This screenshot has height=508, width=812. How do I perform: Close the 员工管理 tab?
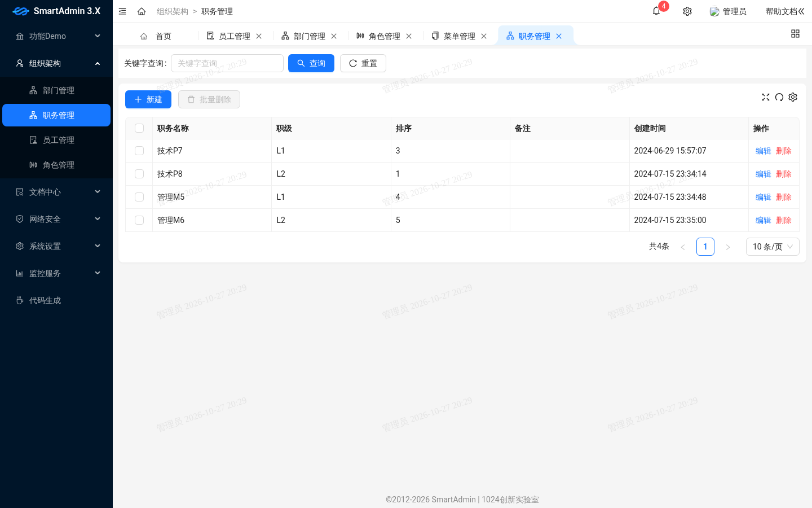click(x=259, y=36)
